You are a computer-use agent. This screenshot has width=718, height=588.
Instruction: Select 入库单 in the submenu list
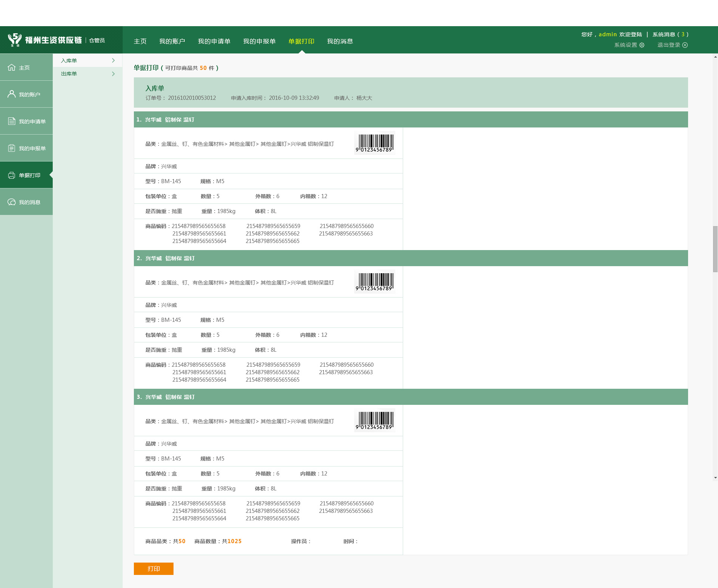pos(88,60)
